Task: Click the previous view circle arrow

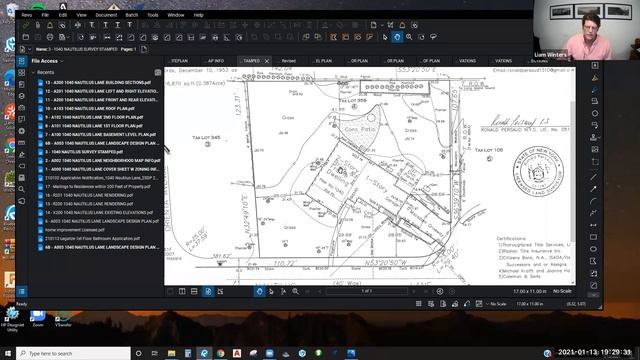Action: click(440, 291)
